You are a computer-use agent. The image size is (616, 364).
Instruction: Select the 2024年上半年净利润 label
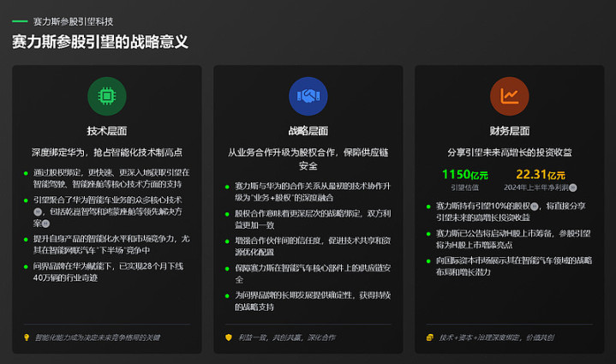coord(536,188)
